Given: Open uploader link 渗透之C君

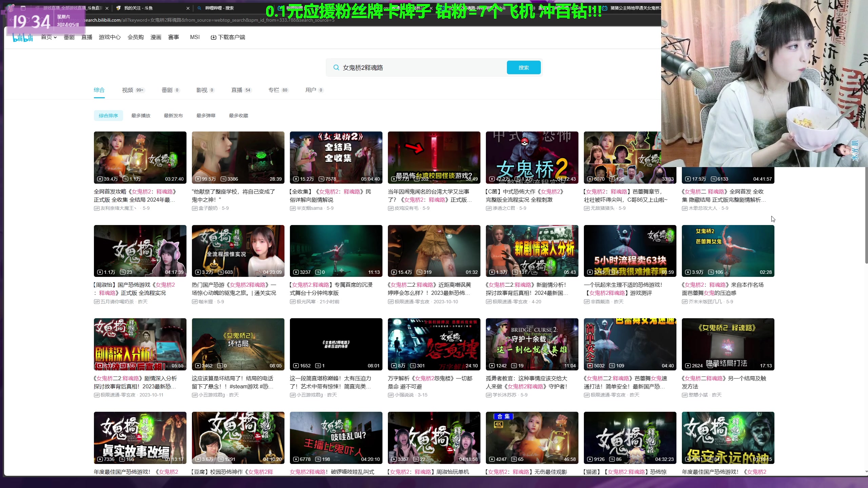Looking at the screenshot, I should 504,208.
